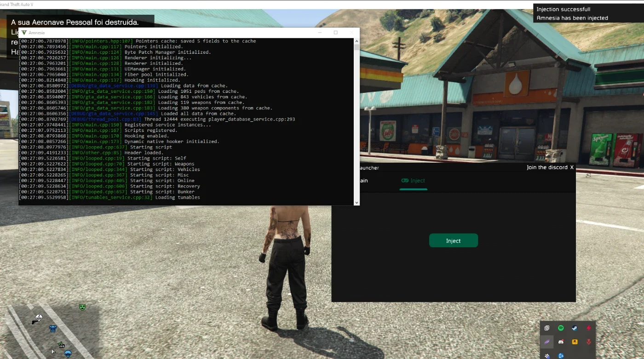644x359 pixels.
Task: Click 'Starting script: Vehicles' log line
Action: (x=109, y=169)
